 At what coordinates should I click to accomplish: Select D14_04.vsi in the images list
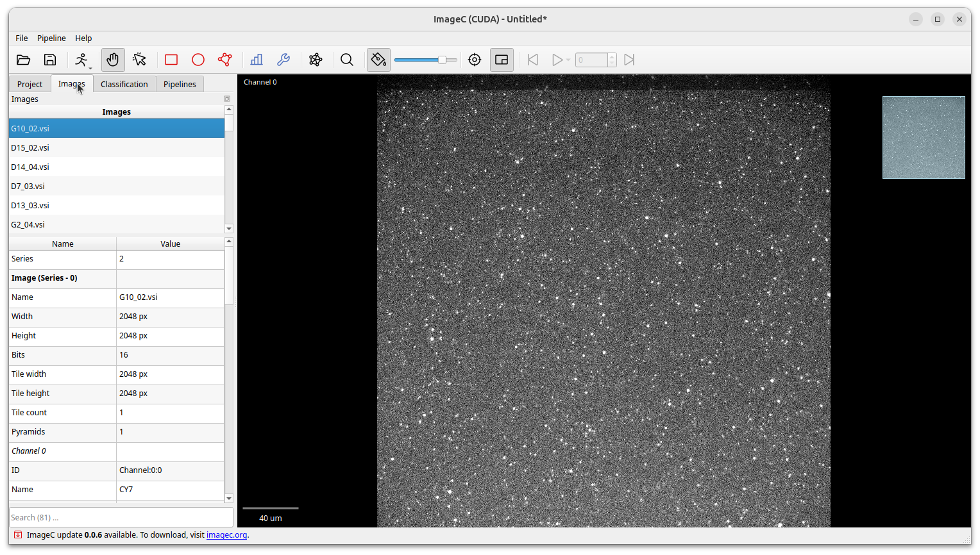coord(30,167)
